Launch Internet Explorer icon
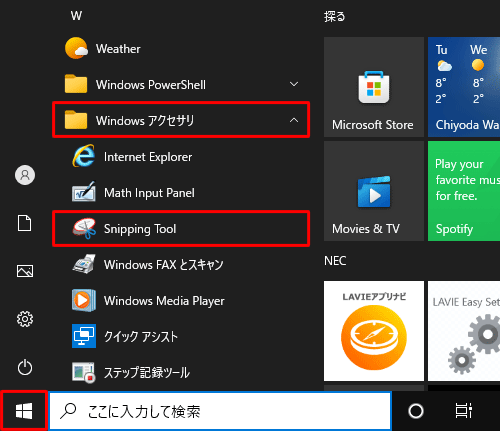 (84, 156)
